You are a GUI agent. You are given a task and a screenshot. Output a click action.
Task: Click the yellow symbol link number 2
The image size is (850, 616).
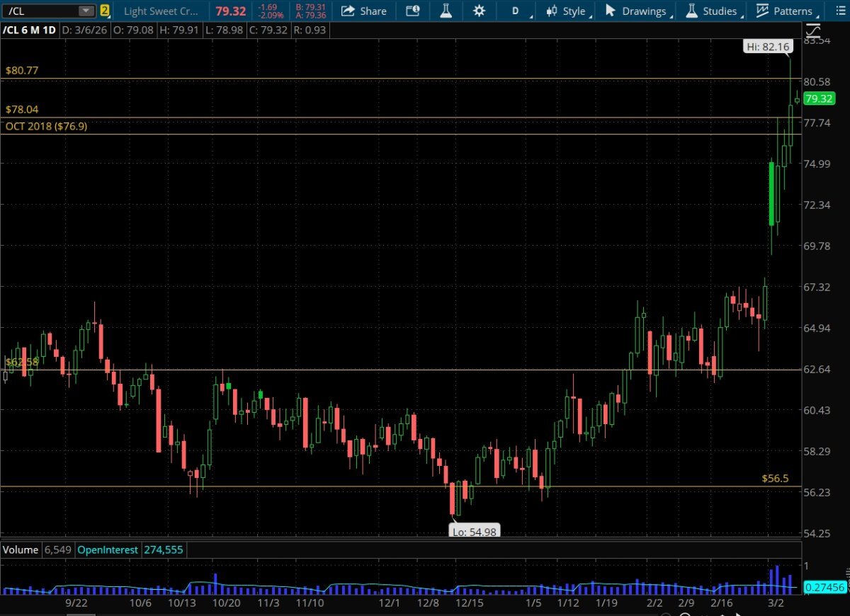105,11
